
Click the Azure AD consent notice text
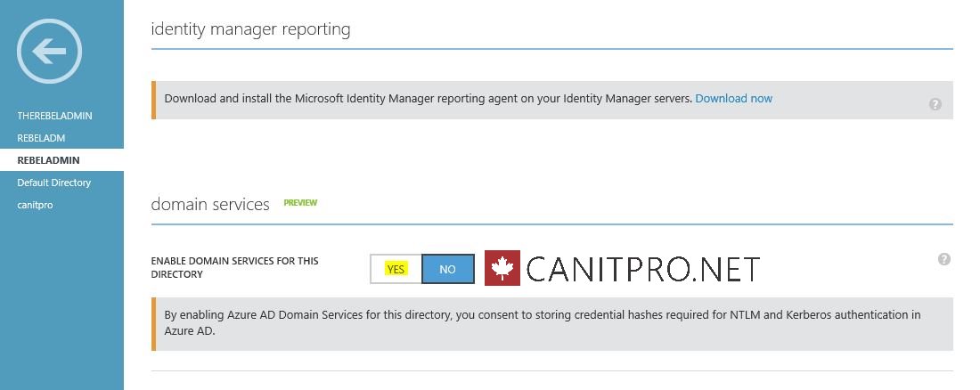click(x=542, y=323)
